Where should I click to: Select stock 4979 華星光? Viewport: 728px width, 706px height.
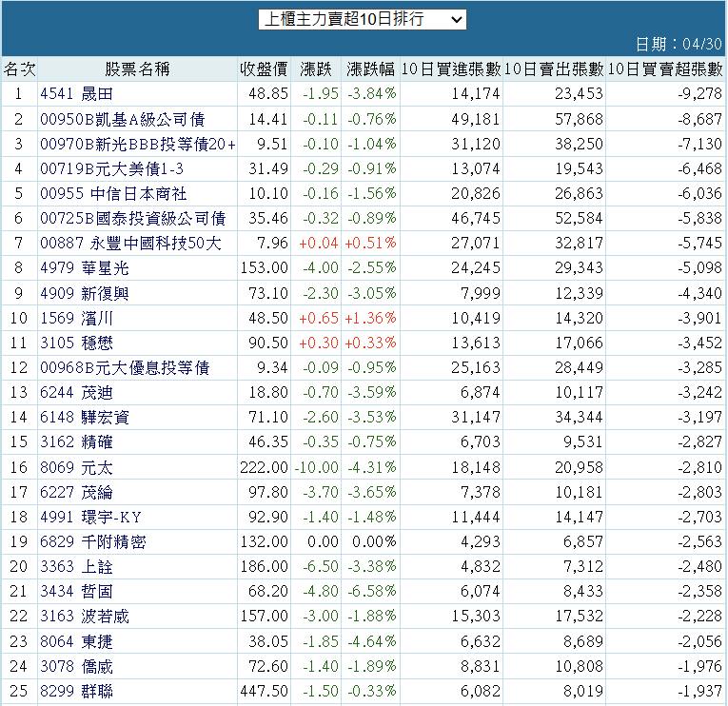pyautogui.click(x=85, y=267)
